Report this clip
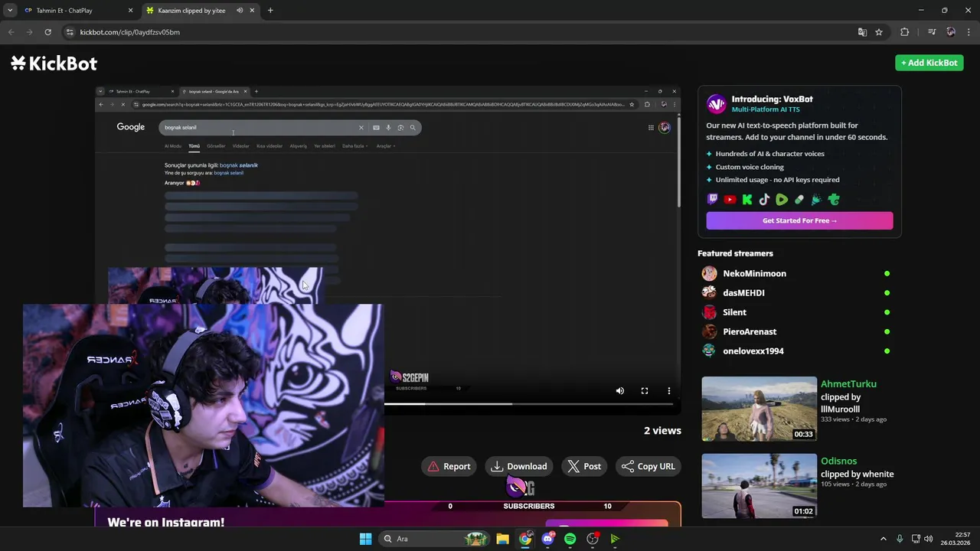Image resolution: width=980 pixels, height=551 pixels. [449, 466]
